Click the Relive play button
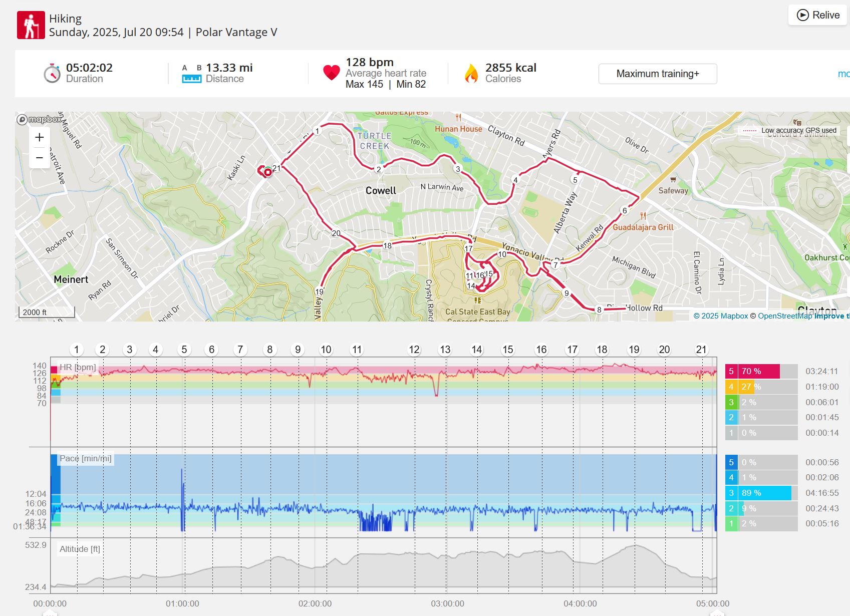This screenshot has height=616, width=850. (817, 15)
